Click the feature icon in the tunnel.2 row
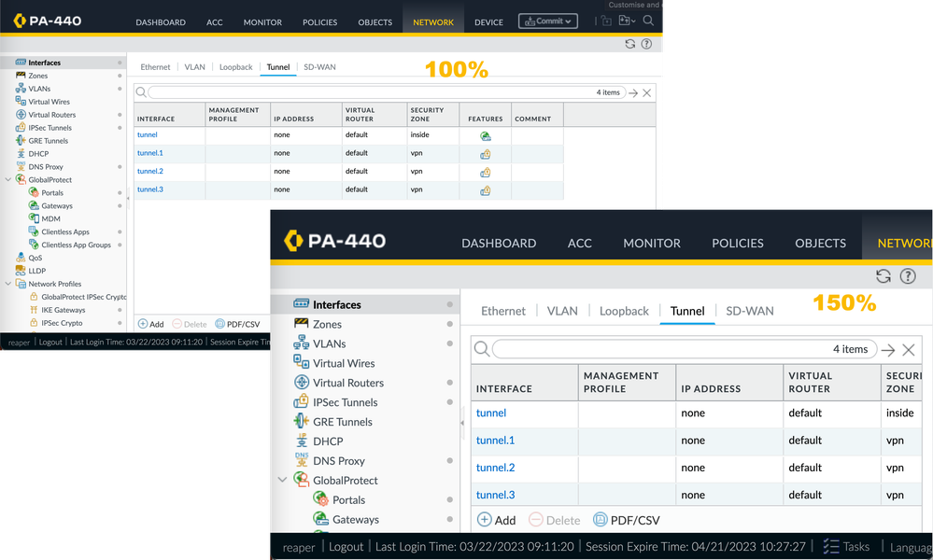 coord(486,172)
